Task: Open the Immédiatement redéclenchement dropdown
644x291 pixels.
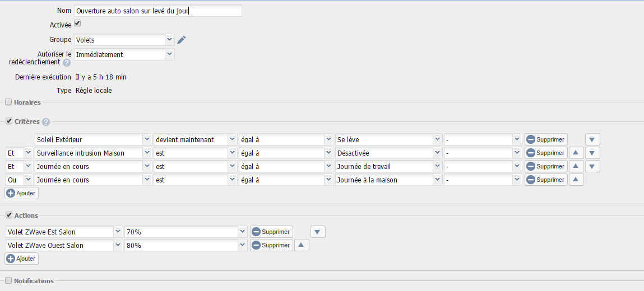Action: [x=170, y=54]
